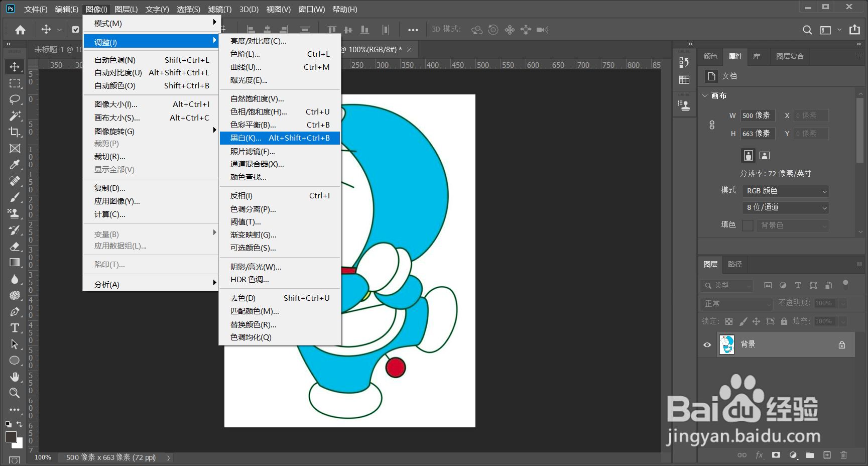This screenshot has width=868, height=466.
Task: Select the Blur tool
Action: [x=15, y=279]
